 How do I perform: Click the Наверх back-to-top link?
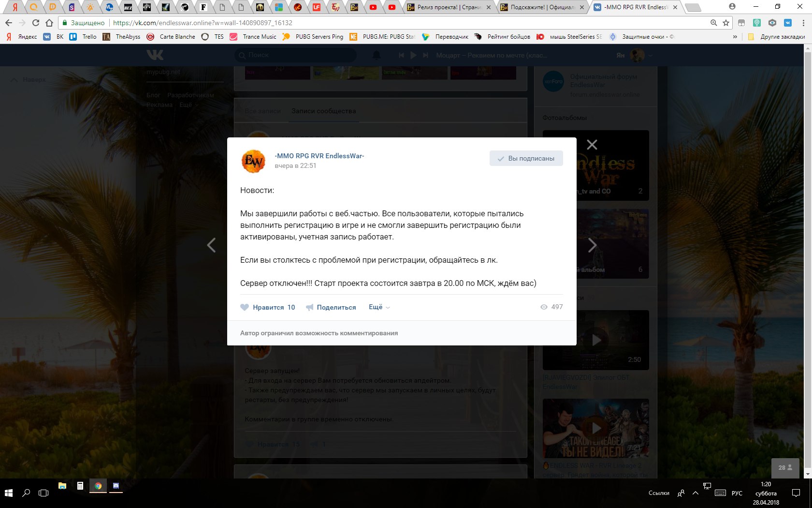coord(29,79)
